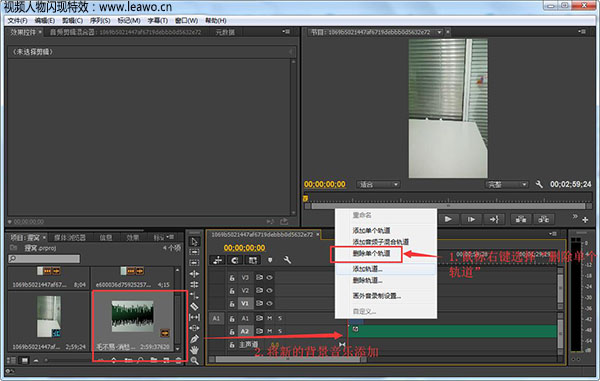
Task: Add a marker in the timeline
Action: pyautogui.click(x=270, y=260)
